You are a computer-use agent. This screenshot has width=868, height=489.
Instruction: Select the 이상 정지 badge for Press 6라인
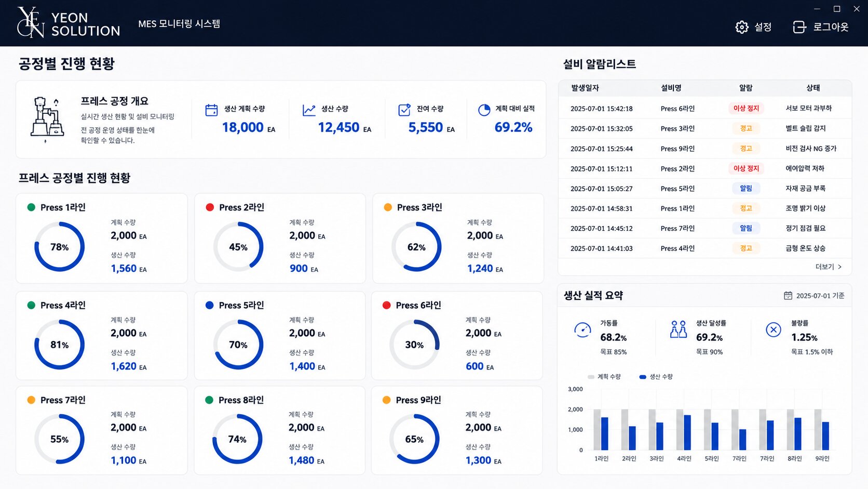click(746, 109)
